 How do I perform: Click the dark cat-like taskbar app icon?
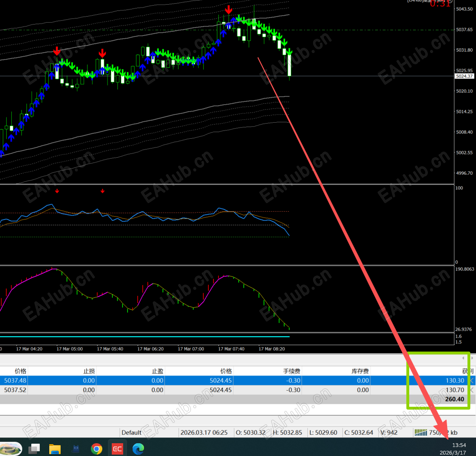(76, 448)
